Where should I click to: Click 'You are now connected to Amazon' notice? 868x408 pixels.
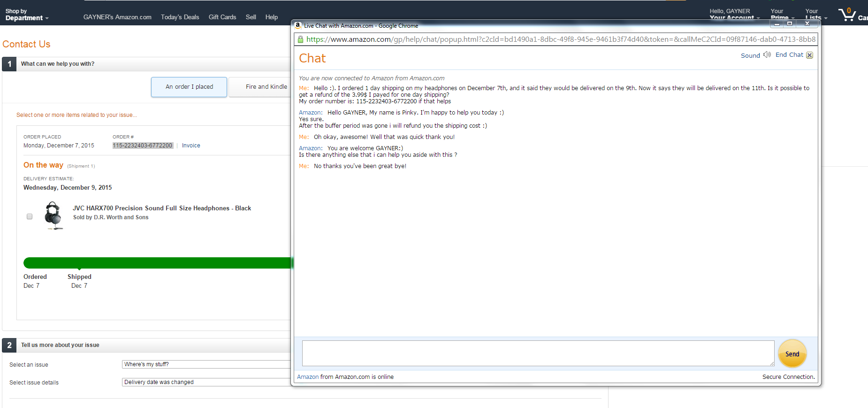(x=372, y=78)
